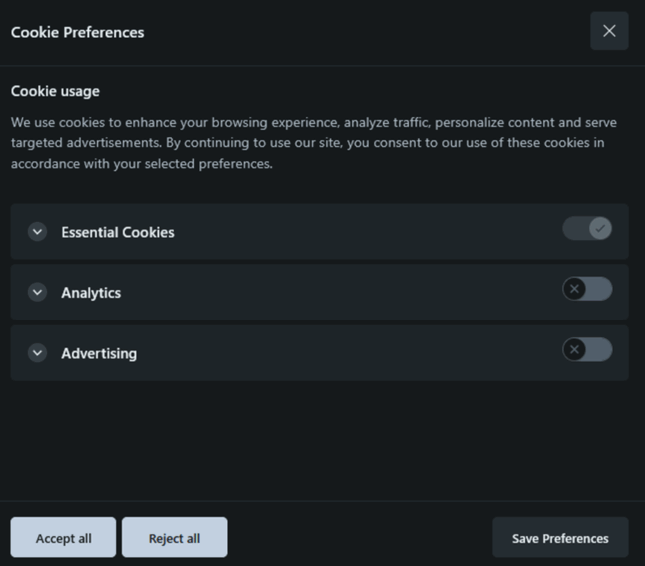Select the Essential Cookies row label
This screenshot has height=566, width=645.
pyautogui.click(x=118, y=232)
